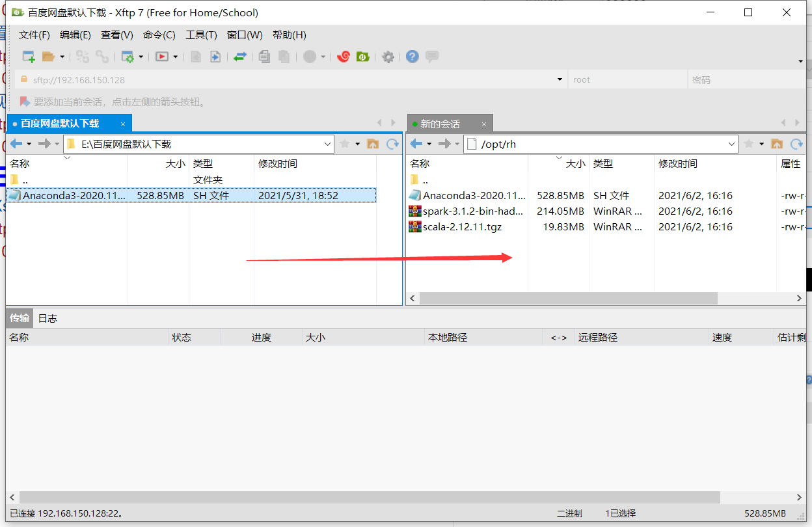This screenshot has width=812, height=527.
Task: Go back in remote pane
Action: pos(416,144)
